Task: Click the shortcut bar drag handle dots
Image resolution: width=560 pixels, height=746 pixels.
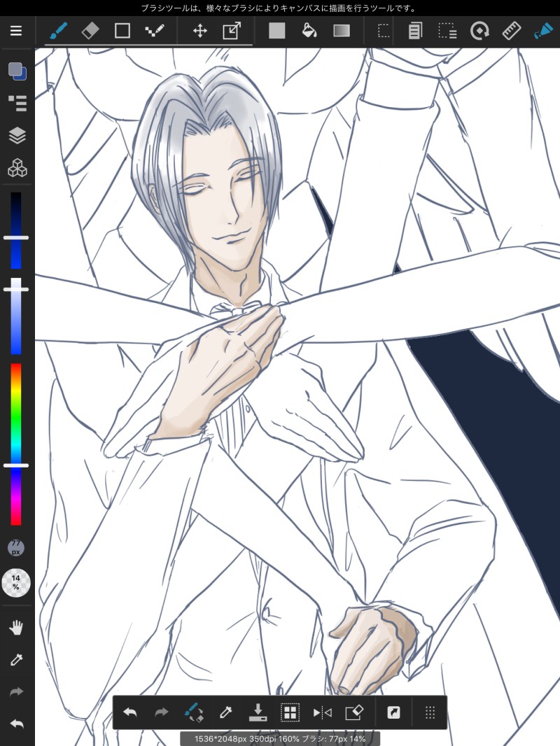Action: [x=430, y=712]
